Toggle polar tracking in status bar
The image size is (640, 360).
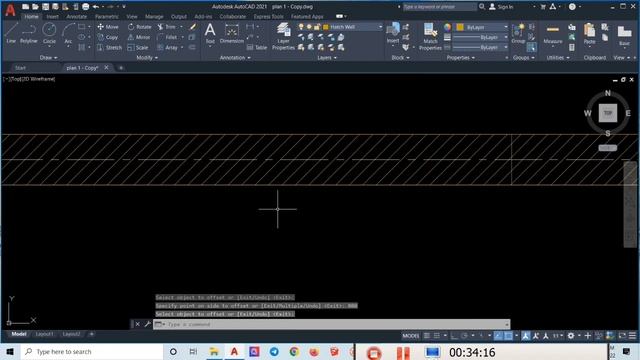pyautogui.click(x=464, y=336)
